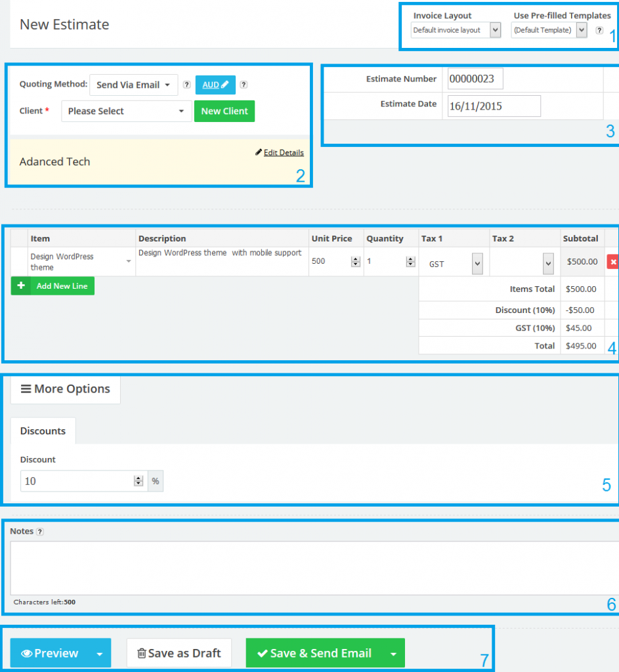The height and width of the screenshot is (672, 619).
Task: Open the help tooltip beside Quoting Method
Action: click(x=186, y=85)
